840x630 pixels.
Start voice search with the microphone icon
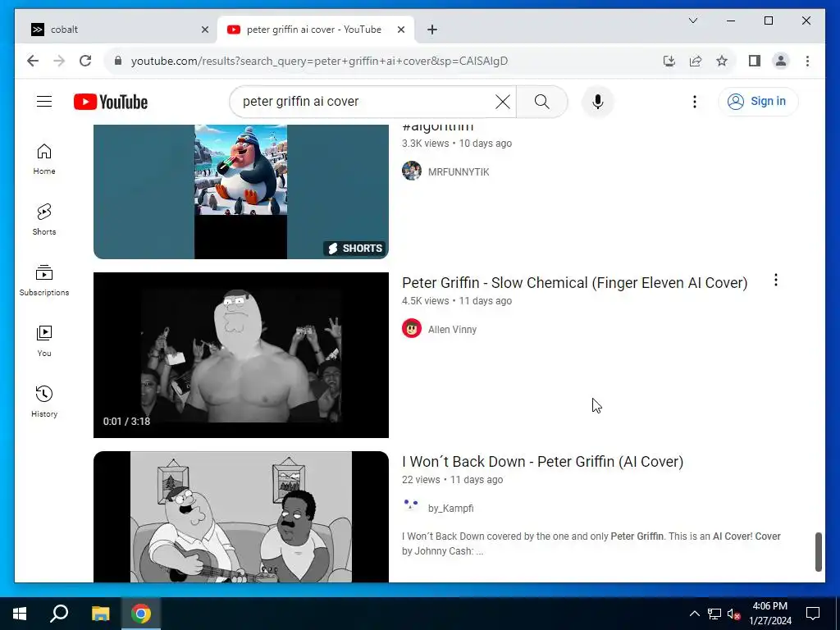click(597, 101)
